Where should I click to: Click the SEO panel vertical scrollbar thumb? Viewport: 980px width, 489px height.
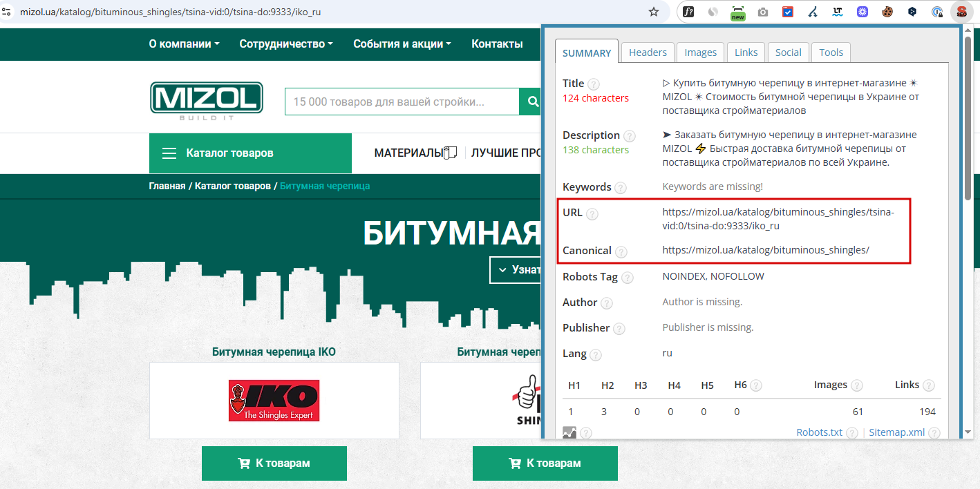point(968,117)
